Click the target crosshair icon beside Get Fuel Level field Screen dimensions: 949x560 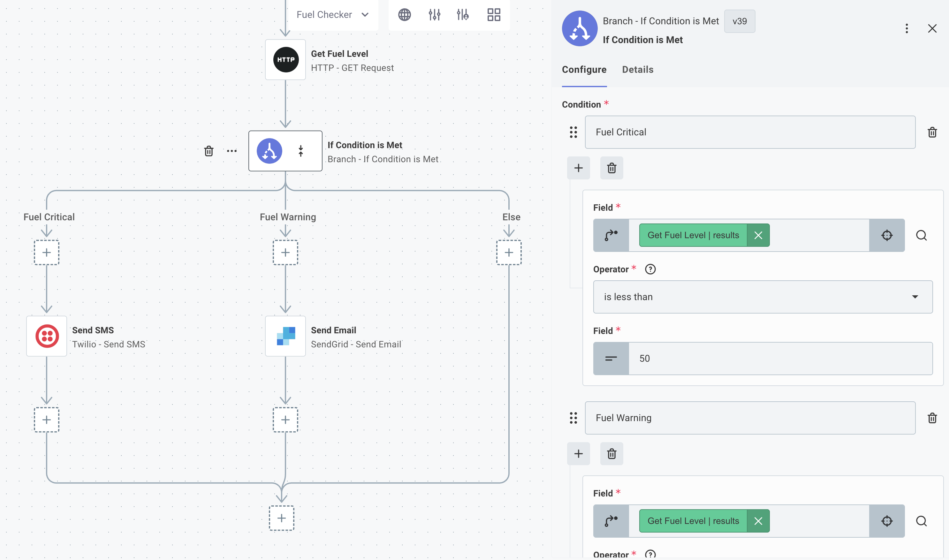point(887,235)
